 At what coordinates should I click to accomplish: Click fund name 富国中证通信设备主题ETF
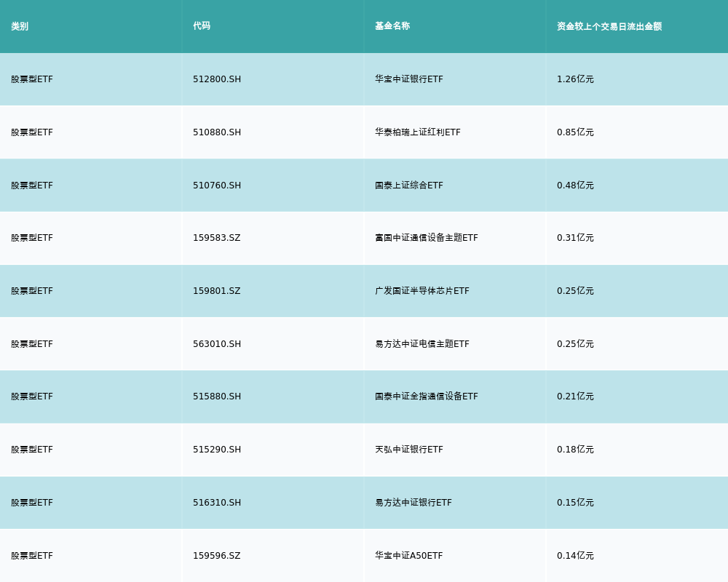pos(427,238)
